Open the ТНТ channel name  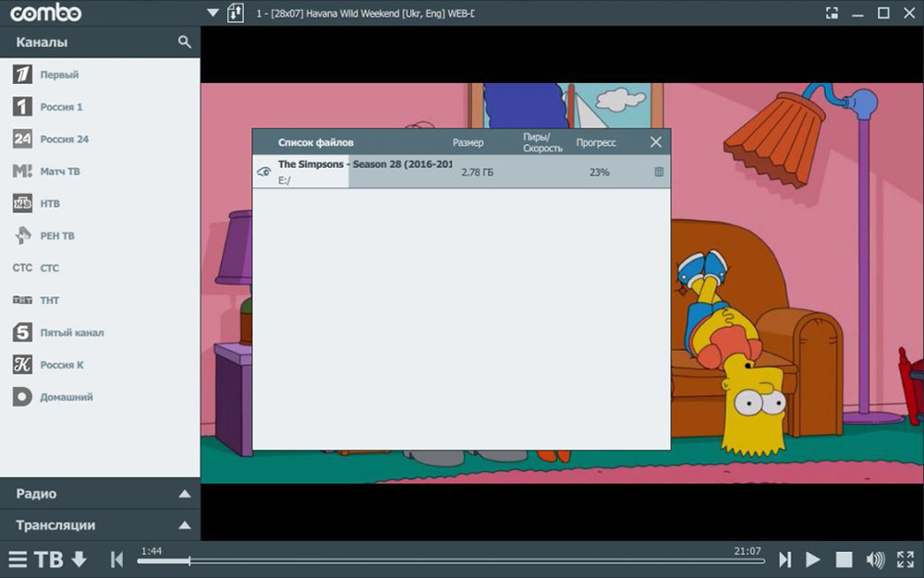(x=50, y=300)
